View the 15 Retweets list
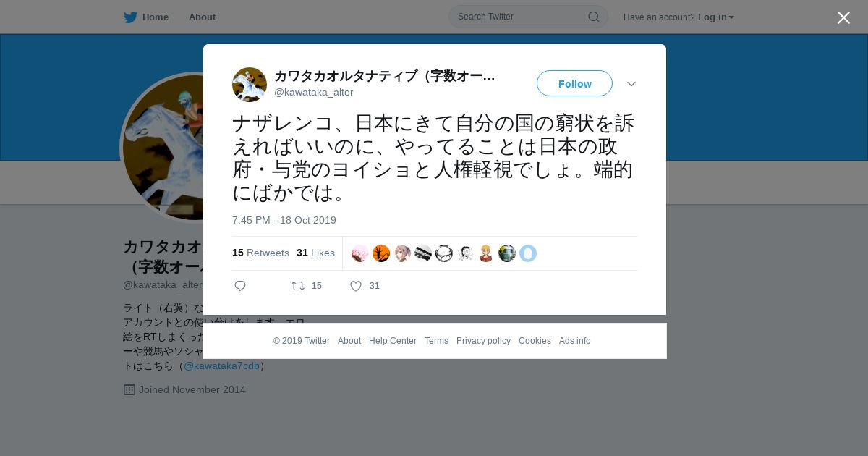The width and height of the screenshot is (868, 456). [260, 253]
